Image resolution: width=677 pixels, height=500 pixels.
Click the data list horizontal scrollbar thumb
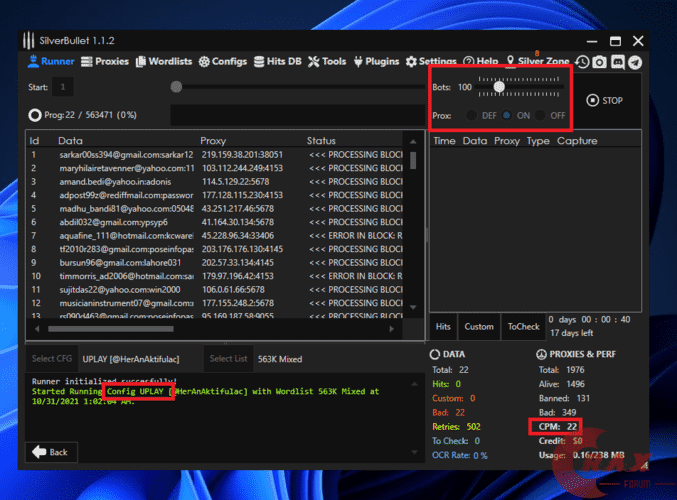(x=111, y=329)
